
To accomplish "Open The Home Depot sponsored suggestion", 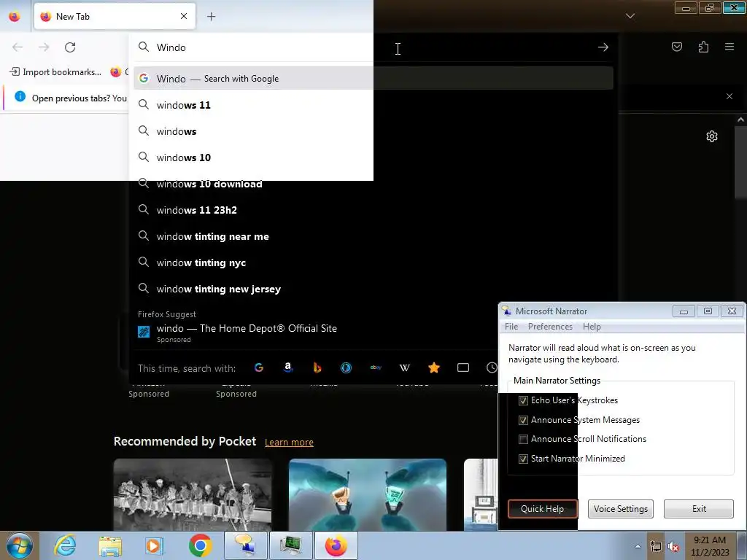I will (316, 332).
